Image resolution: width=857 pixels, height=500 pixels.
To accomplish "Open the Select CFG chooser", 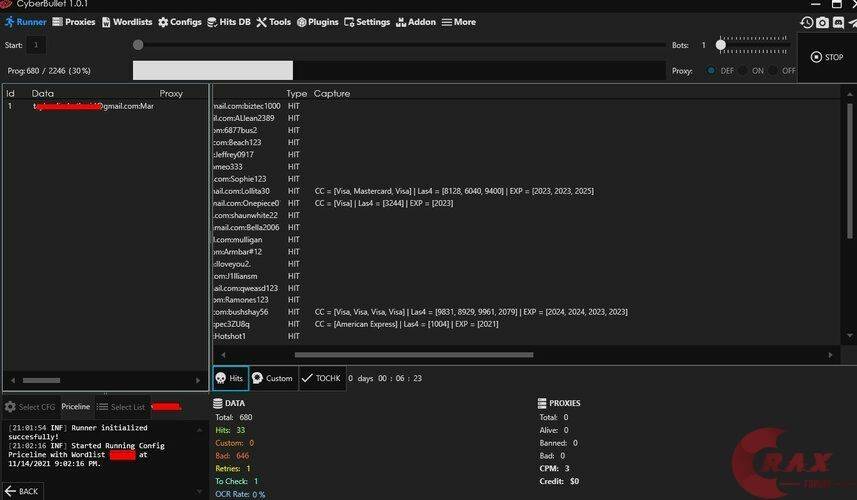I will pos(30,407).
